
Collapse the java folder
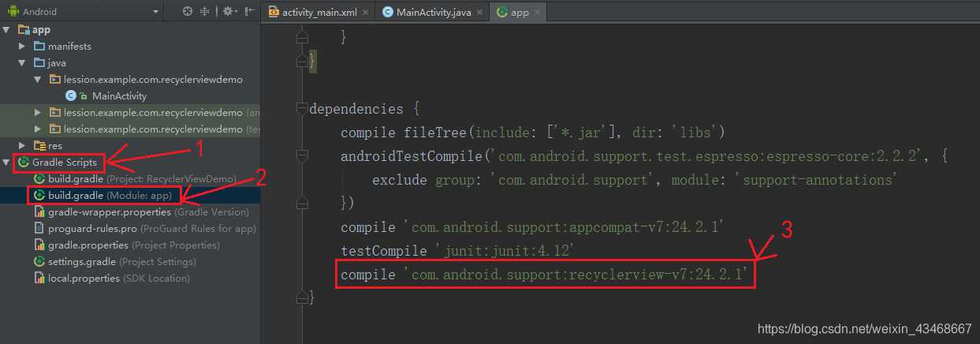point(23,63)
